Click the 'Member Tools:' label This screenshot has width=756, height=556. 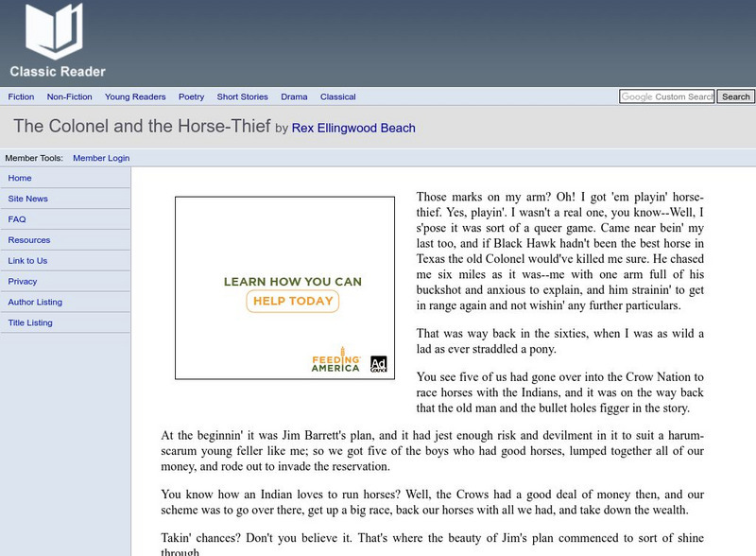pos(34,158)
